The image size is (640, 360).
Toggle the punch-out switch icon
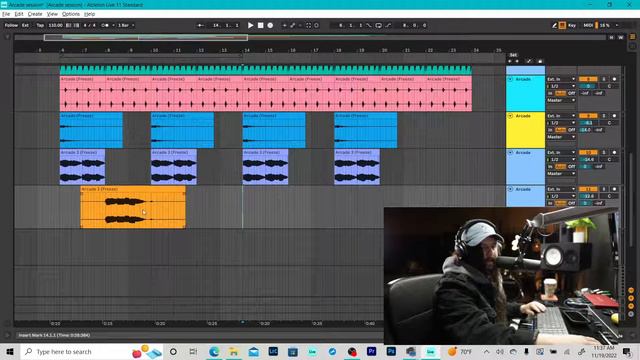click(388, 25)
